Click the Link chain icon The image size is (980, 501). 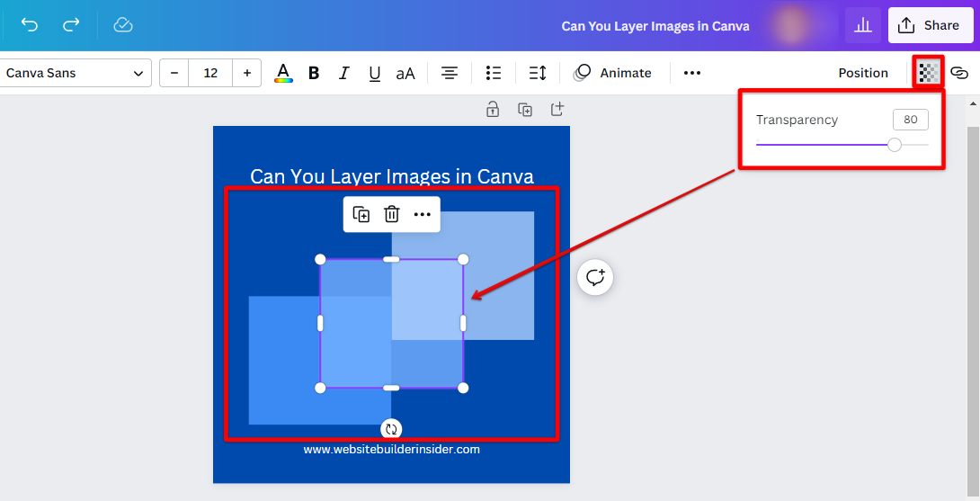point(959,73)
